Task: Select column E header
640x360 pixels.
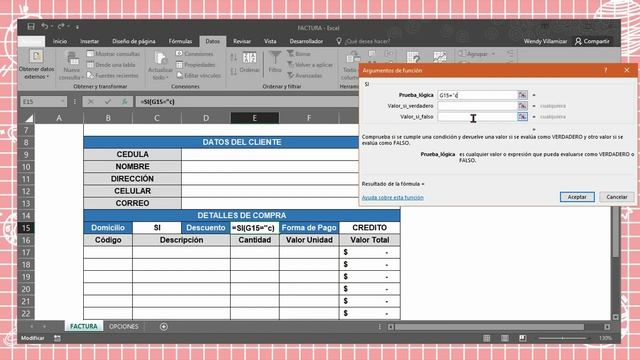Action: (255, 118)
